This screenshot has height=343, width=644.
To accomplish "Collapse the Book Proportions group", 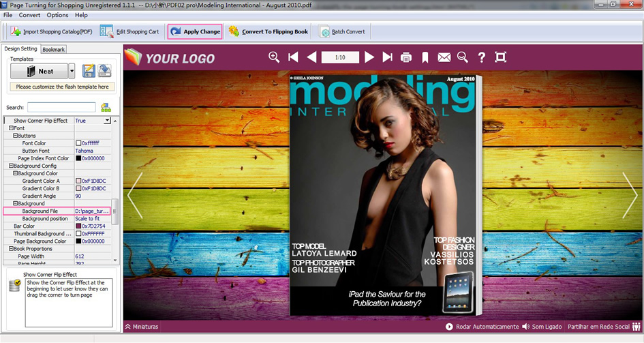I will click(x=11, y=248).
